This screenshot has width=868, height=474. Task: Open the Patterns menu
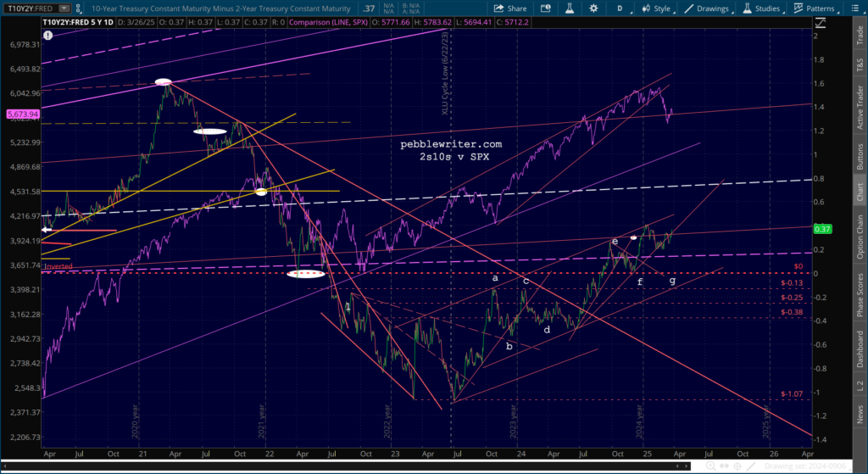[x=815, y=8]
